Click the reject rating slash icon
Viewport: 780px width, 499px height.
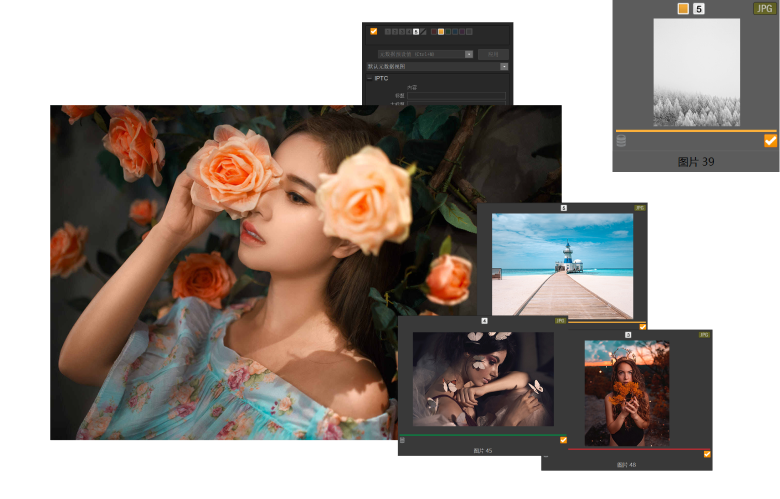point(423,32)
